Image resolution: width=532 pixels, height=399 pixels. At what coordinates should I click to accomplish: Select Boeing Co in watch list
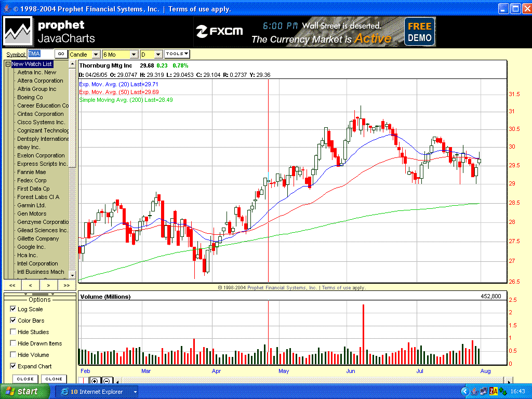(x=30, y=97)
